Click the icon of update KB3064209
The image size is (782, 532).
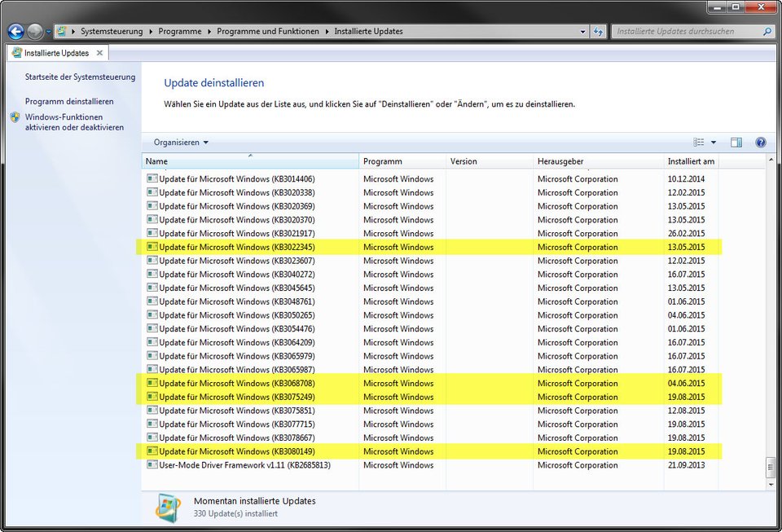tap(152, 342)
